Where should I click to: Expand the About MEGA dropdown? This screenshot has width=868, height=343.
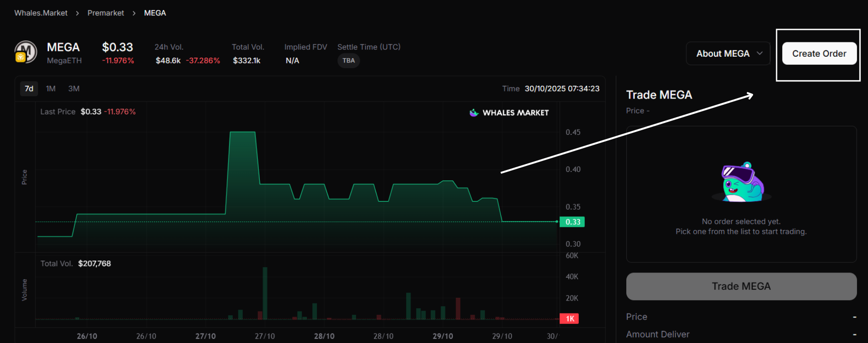pyautogui.click(x=728, y=53)
